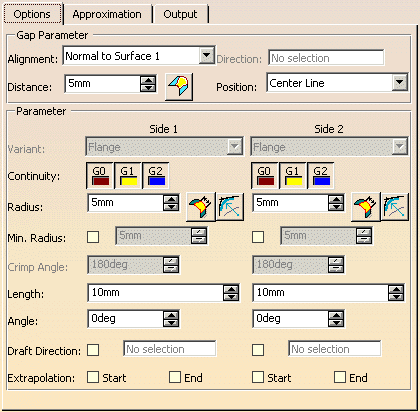The width and height of the screenshot is (420, 412).
Task: Click Side 1 radius flange icon
Action: tap(201, 207)
